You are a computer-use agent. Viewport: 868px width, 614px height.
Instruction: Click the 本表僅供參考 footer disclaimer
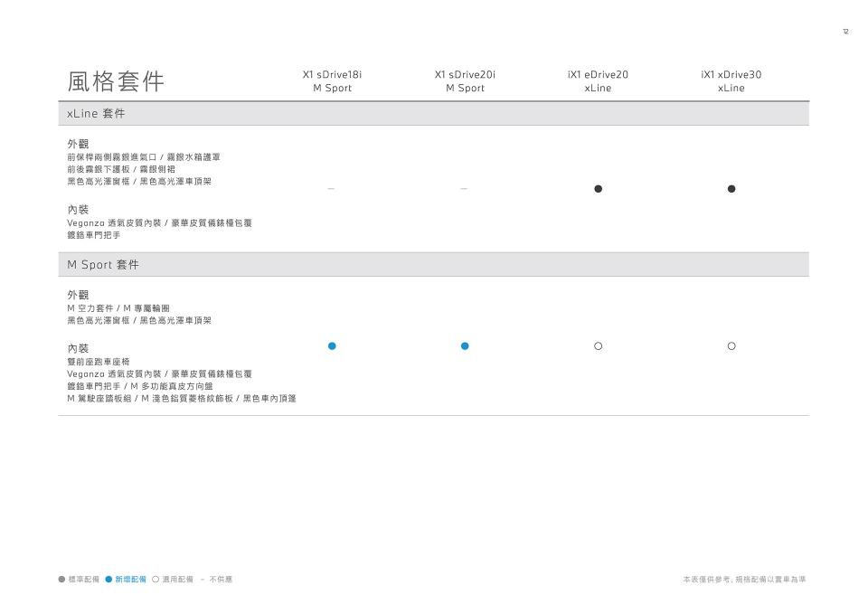click(x=744, y=580)
